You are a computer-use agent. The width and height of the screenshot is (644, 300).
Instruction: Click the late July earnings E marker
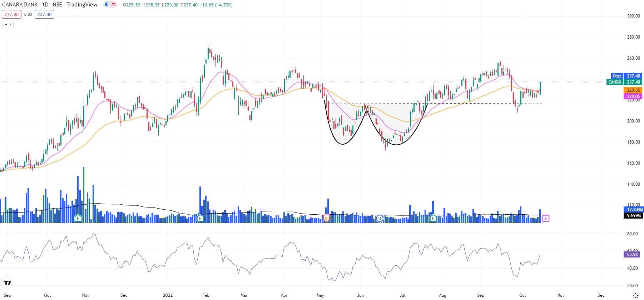click(x=433, y=218)
